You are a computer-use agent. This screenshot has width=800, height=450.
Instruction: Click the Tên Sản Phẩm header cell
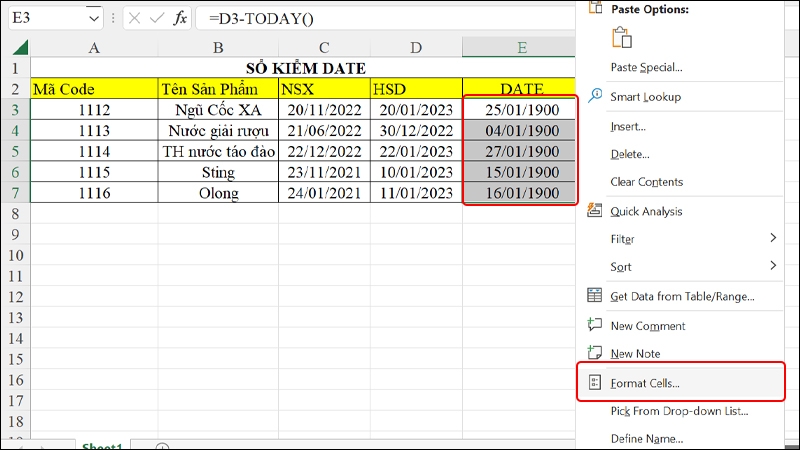(218, 89)
